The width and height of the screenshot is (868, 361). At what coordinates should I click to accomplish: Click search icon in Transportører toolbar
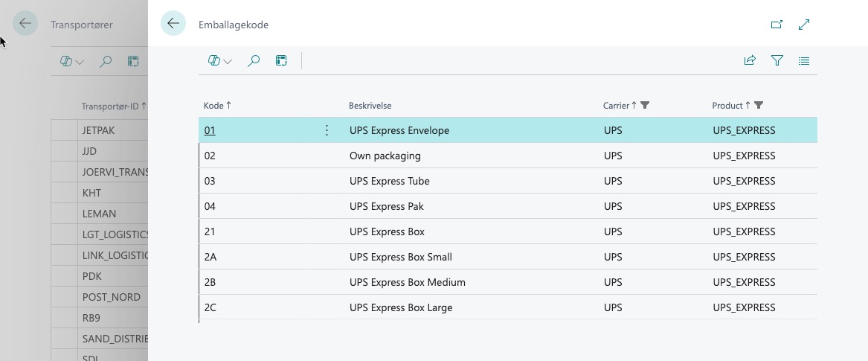tap(106, 61)
